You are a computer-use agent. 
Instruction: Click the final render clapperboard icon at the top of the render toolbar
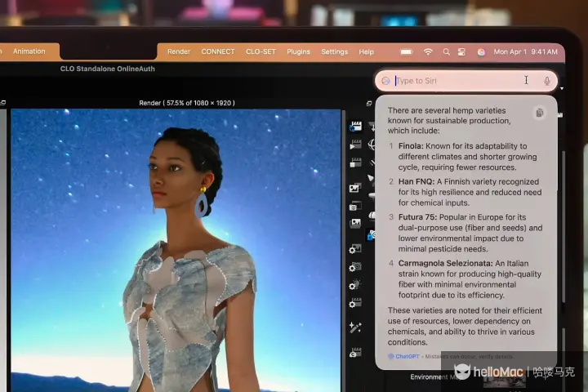point(355,127)
